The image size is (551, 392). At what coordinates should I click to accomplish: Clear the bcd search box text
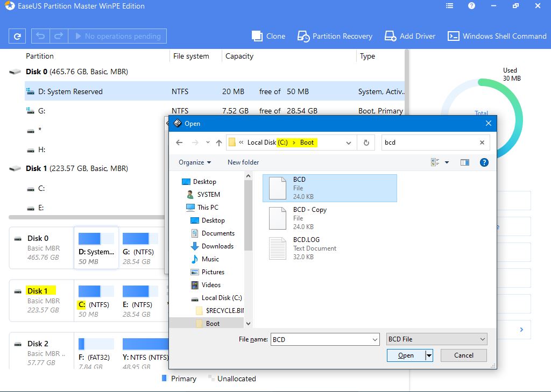point(482,142)
